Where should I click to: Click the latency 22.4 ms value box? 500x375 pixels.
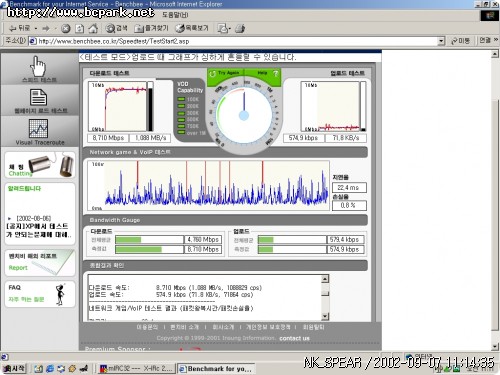click(349, 187)
